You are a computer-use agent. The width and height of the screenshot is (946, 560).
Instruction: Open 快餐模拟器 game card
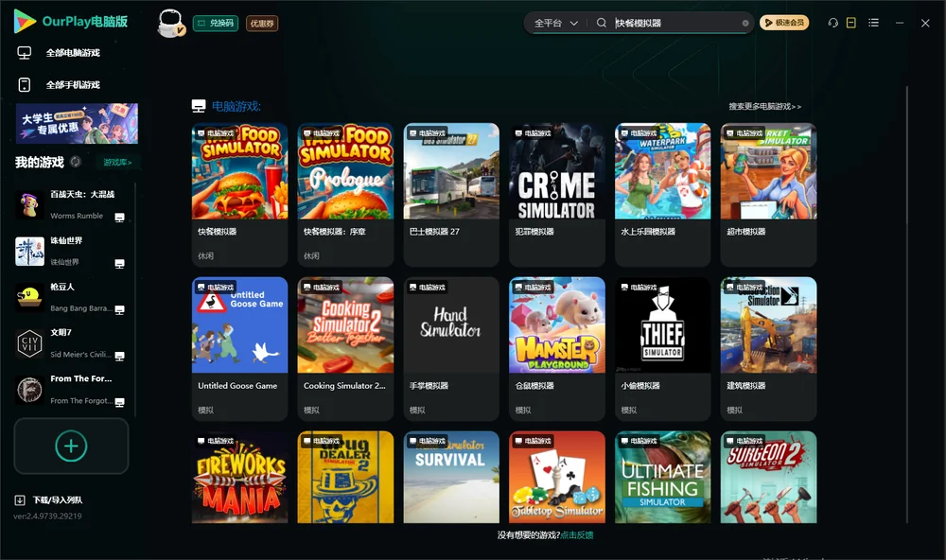click(x=239, y=195)
